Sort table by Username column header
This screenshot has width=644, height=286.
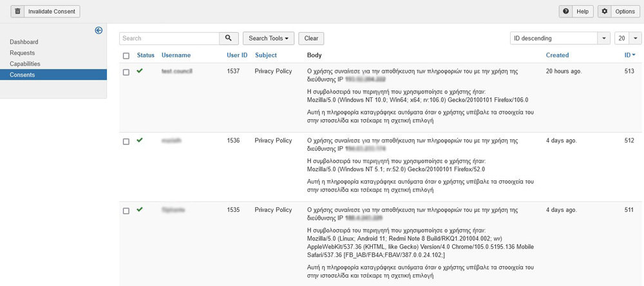176,55
